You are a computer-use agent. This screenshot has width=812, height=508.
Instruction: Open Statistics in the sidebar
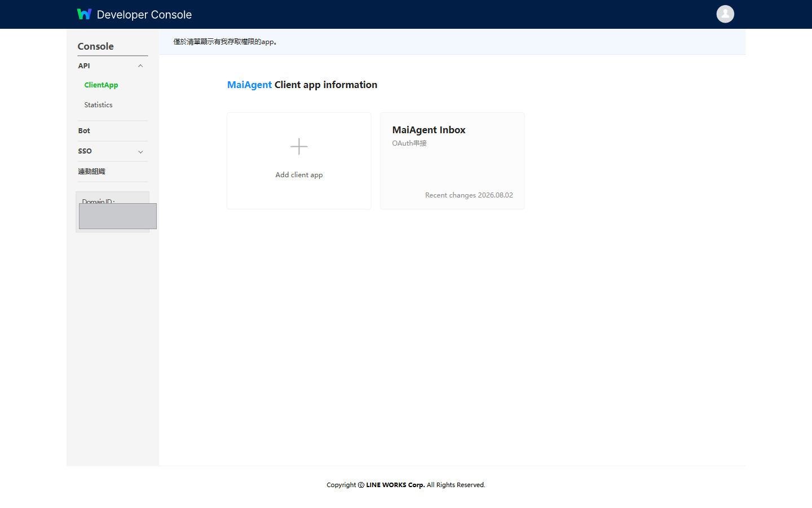tap(98, 105)
